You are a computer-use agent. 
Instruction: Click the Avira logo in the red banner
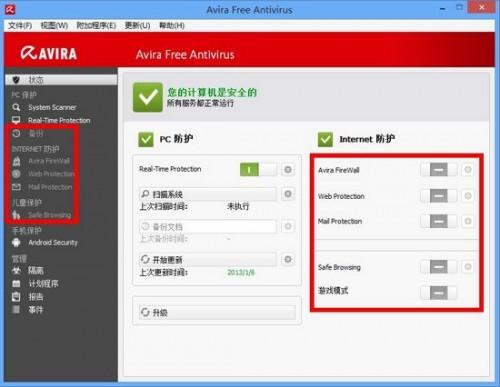click(x=49, y=53)
